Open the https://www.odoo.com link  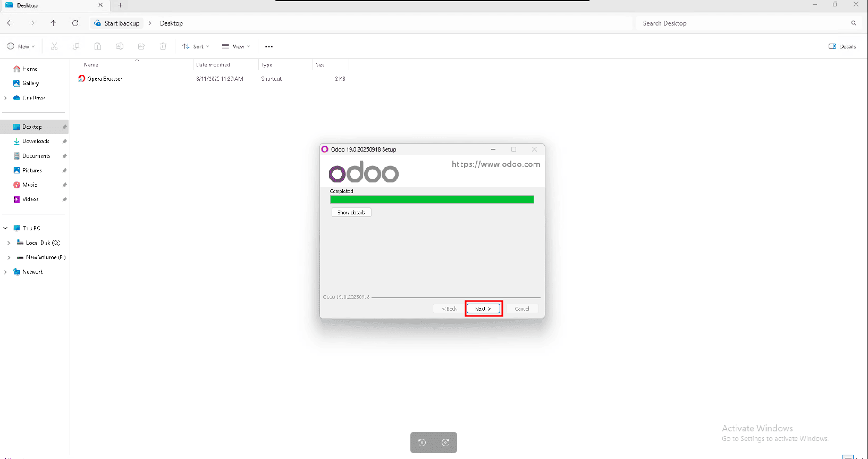(x=496, y=164)
